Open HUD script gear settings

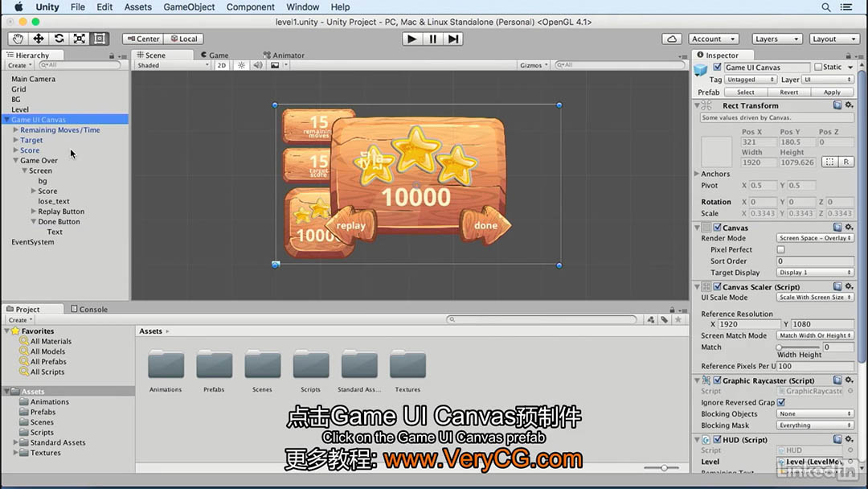[x=850, y=439]
